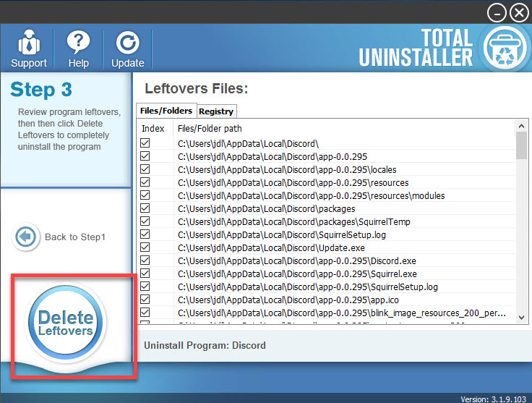Switch to the Registry tab

pos(216,111)
